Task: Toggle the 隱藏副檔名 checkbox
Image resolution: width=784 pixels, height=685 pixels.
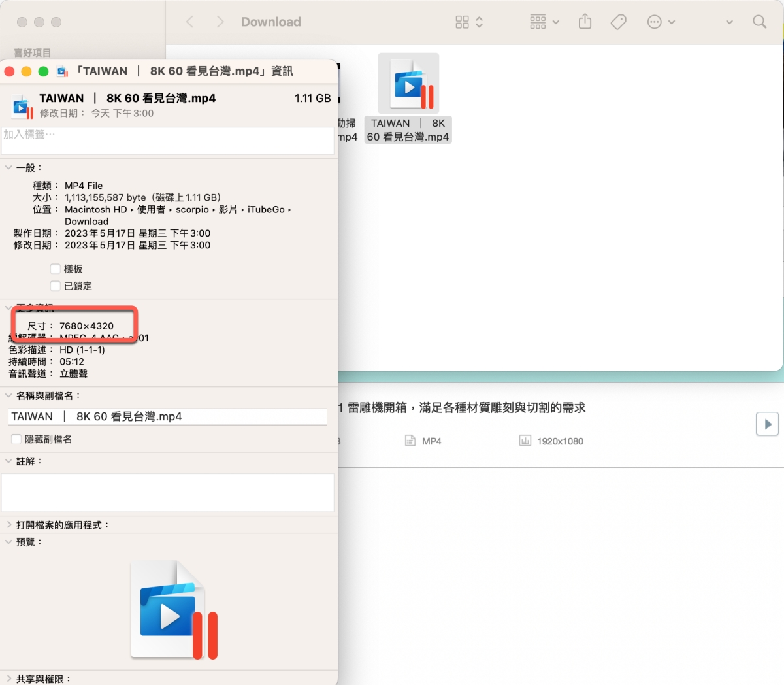Action: [x=16, y=439]
